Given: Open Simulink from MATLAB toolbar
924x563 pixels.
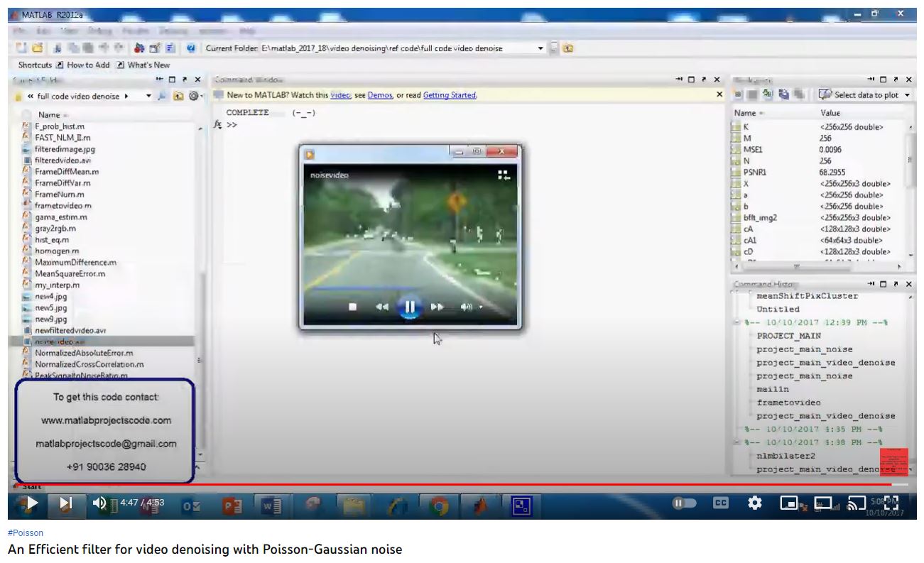Looking at the screenshot, I should coord(139,48).
